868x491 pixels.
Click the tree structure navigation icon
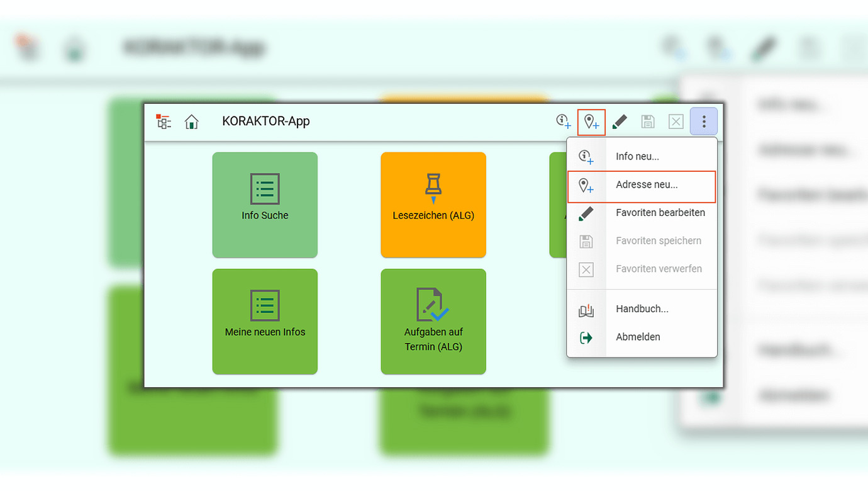pos(164,121)
